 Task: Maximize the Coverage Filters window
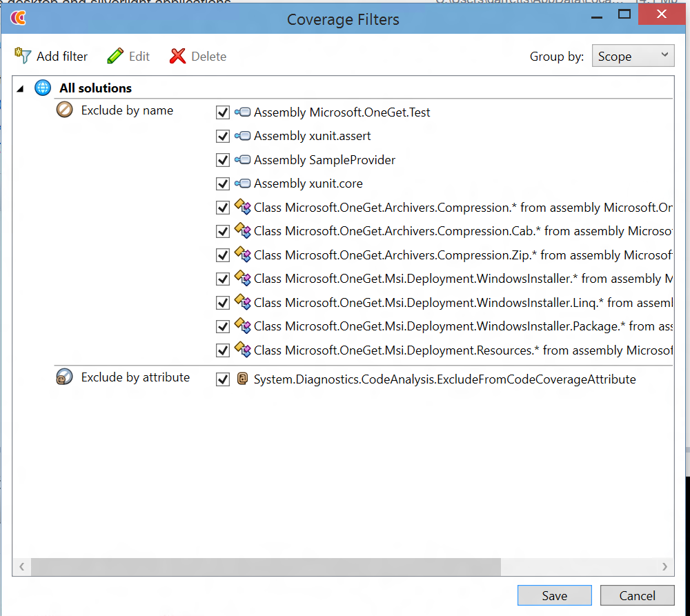(x=624, y=14)
